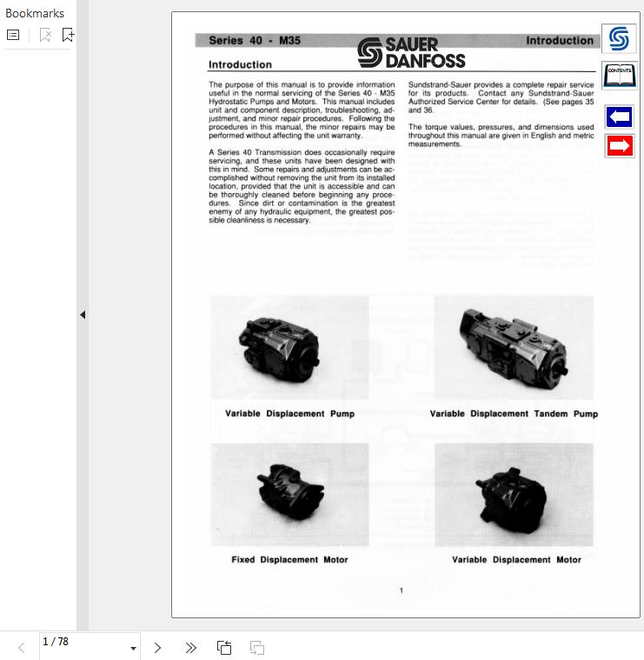Collapse the Bookmarks side panel arrow
644x660 pixels.
[x=83, y=315]
